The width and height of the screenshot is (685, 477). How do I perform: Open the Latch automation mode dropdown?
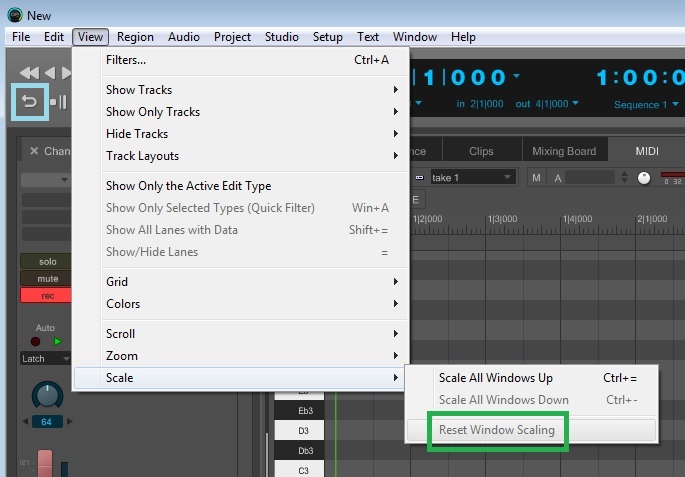pyautogui.click(x=45, y=359)
